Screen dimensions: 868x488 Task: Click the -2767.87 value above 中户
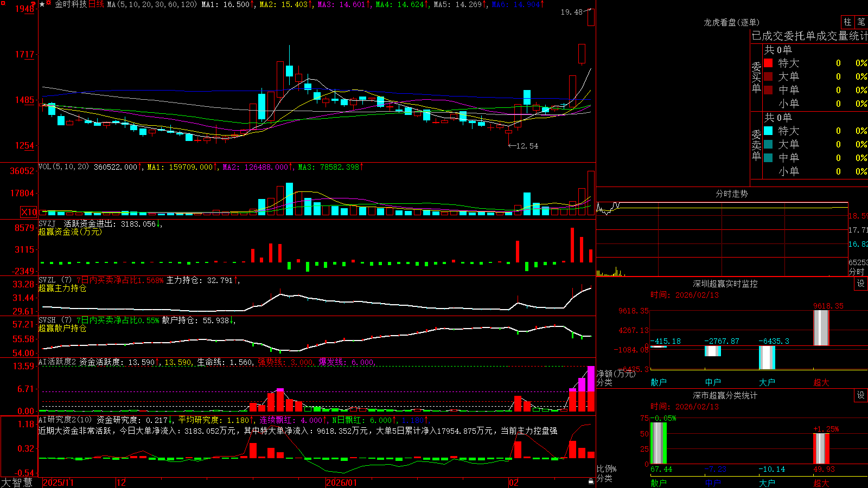[x=722, y=341]
